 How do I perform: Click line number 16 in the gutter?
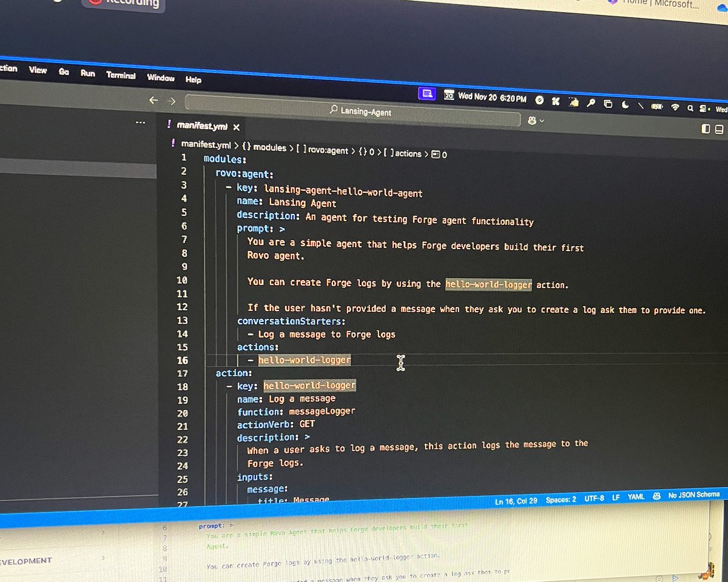(x=181, y=360)
